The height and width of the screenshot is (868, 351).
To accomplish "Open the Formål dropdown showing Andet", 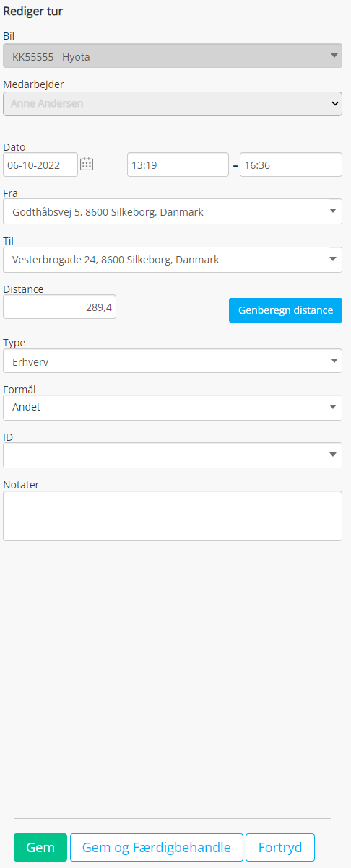I will pos(173,408).
